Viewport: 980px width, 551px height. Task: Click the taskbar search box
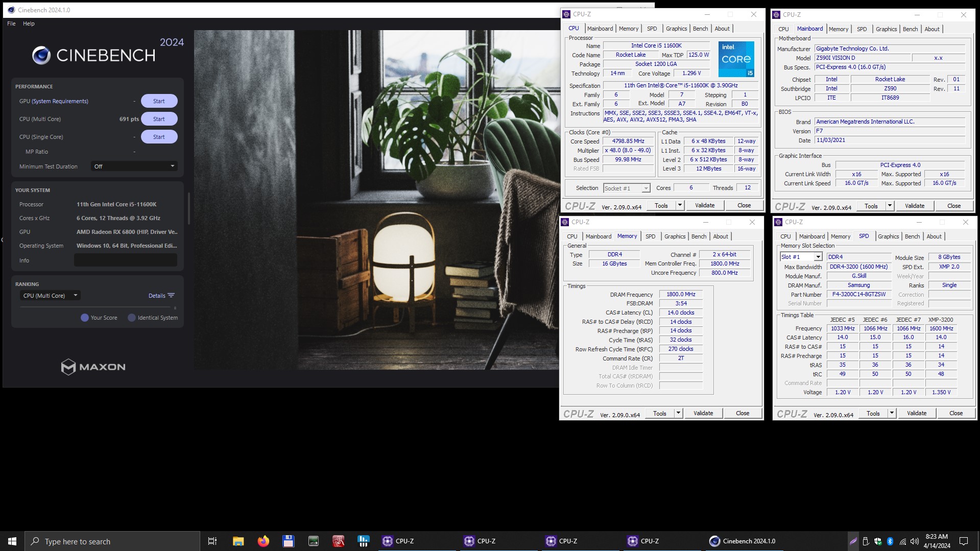[x=112, y=541]
